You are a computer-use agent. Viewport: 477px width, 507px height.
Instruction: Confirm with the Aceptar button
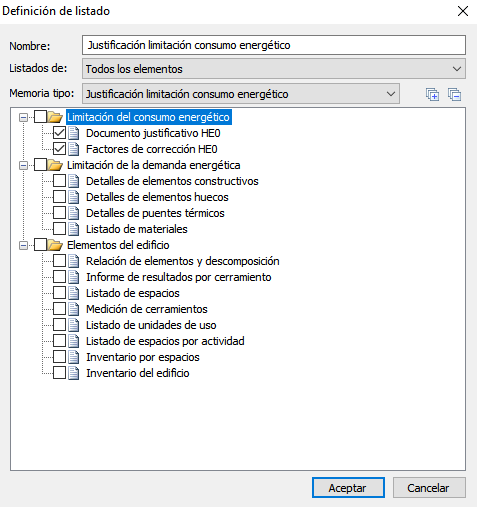point(348,488)
